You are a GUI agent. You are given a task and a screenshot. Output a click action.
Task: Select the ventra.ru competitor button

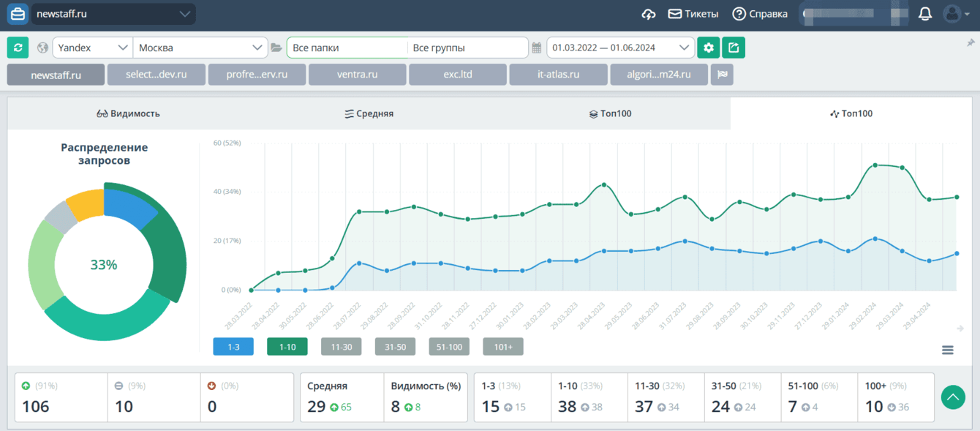click(357, 75)
